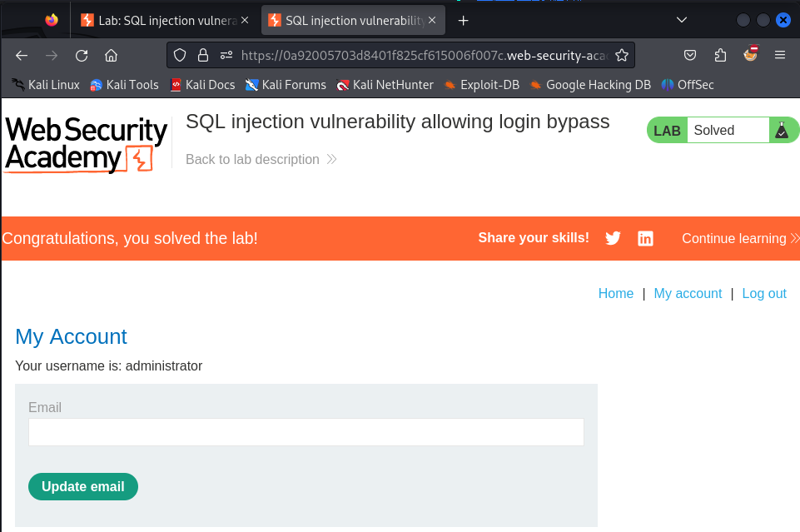Click the Log out link
Image resolution: width=800 pixels, height=532 pixels.
tap(763, 293)
